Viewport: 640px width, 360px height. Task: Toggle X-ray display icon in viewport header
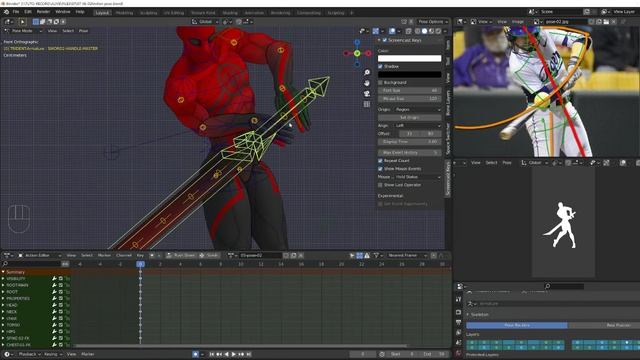tap(409, 31)
